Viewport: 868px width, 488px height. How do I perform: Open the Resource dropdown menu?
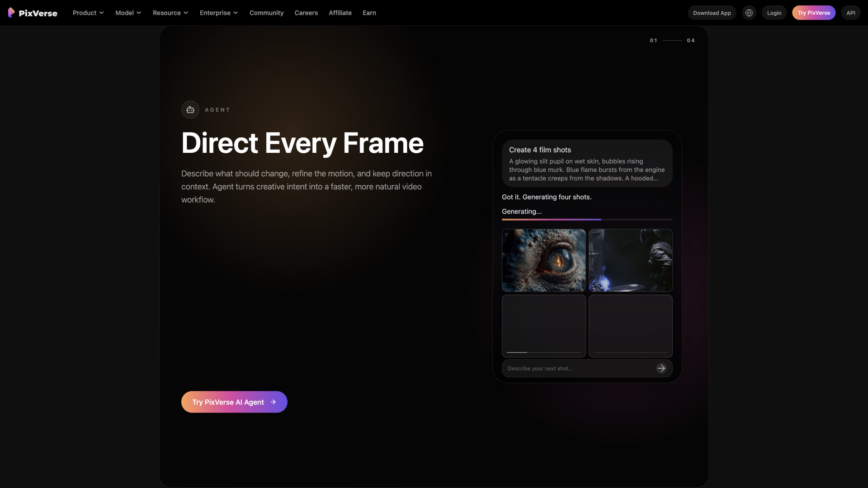(x=170, y=13)
